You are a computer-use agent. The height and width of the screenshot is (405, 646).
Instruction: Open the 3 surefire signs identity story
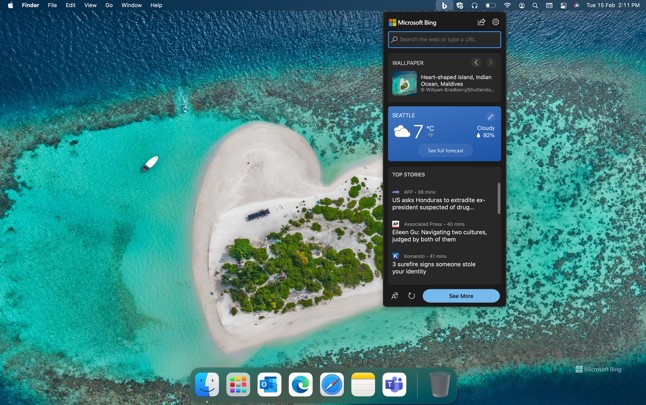click(x=434, y=268)
